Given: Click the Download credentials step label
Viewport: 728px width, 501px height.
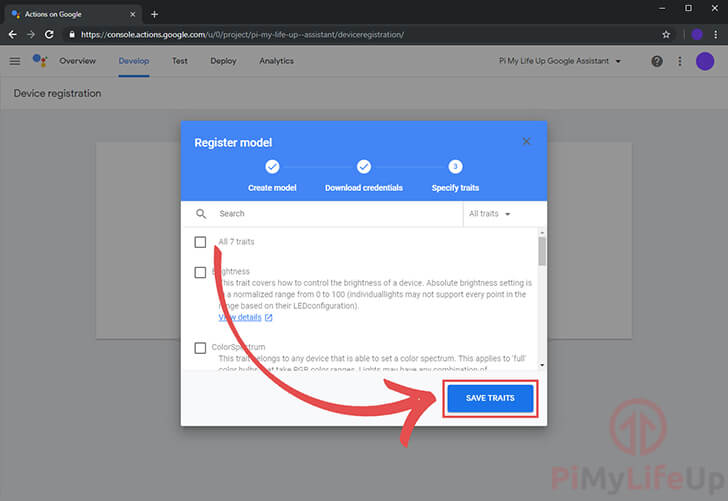Looking at the screenshot, I should coord(364,188).
